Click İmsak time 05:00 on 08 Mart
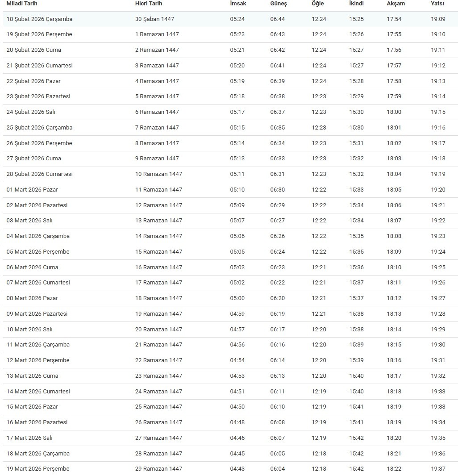458x476 pixels. 237,298
